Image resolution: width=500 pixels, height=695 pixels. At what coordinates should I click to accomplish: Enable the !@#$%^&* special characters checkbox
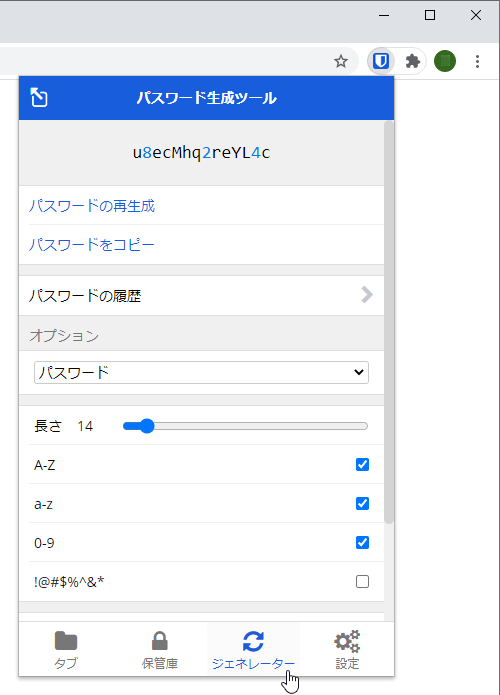(x=362, y=582)
